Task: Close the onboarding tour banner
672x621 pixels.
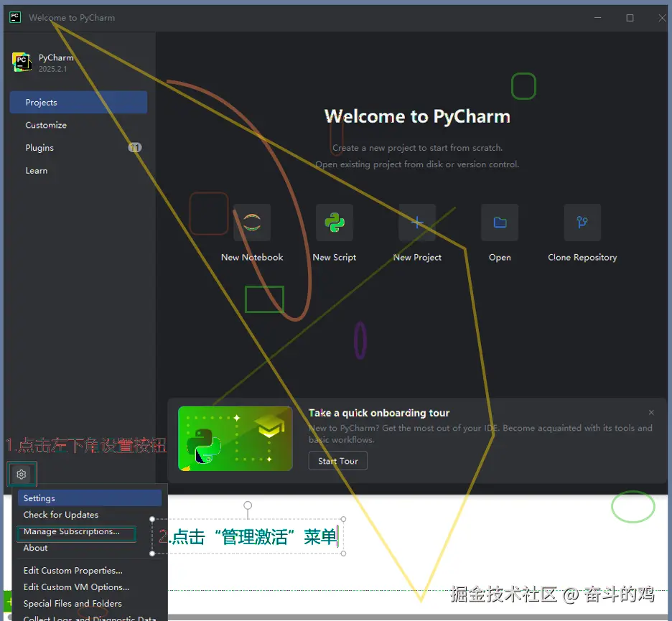Action: (651, 412)
